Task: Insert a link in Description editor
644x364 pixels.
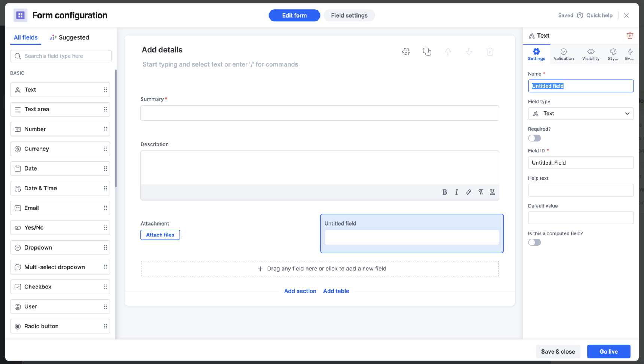Action: (468, 192)
